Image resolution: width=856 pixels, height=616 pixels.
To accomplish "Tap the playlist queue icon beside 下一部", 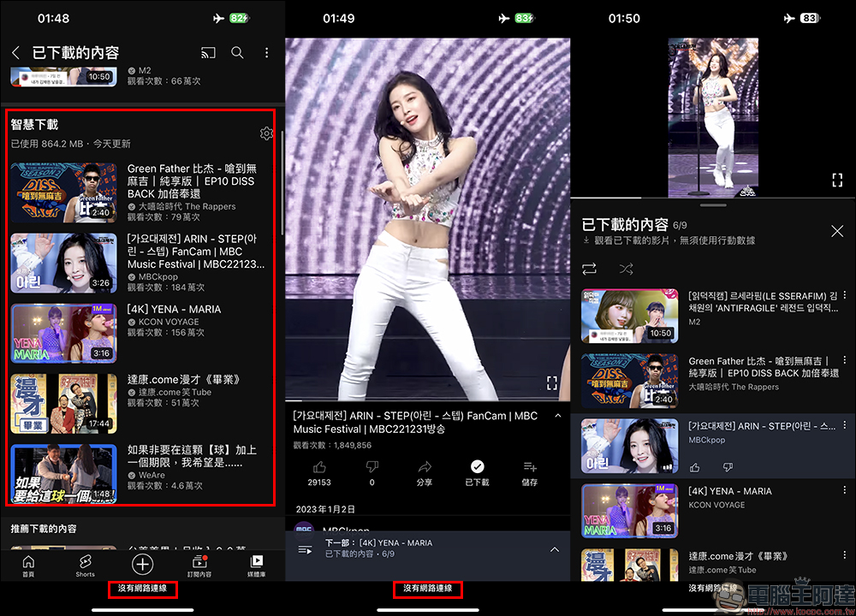I will pos(306,549).
